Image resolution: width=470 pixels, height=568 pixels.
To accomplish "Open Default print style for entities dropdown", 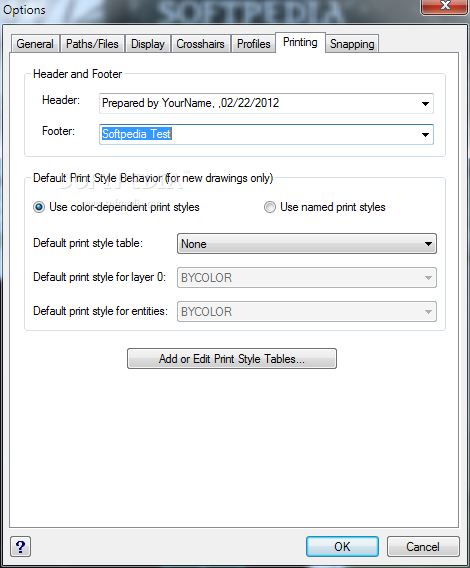I will [307, 312].
